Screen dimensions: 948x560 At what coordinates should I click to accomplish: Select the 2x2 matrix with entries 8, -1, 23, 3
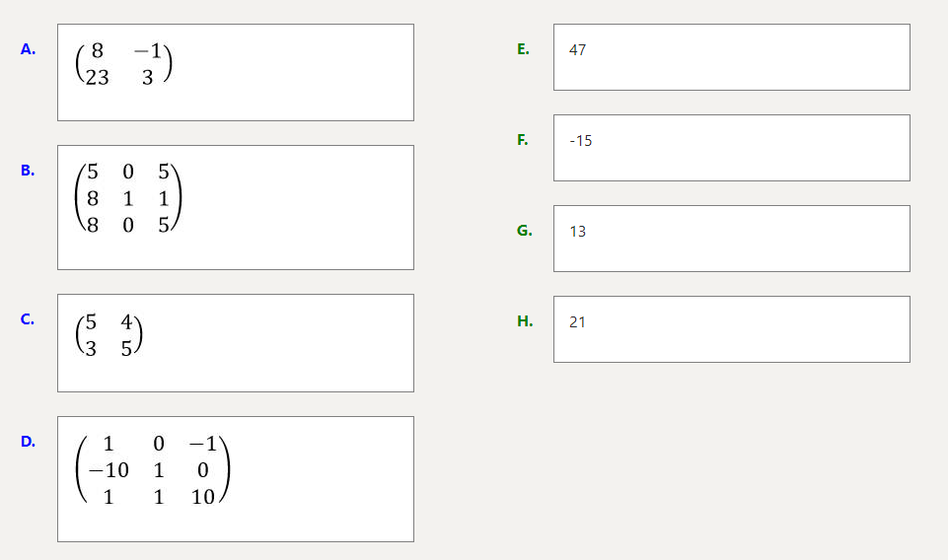click(x=235, y=72)
